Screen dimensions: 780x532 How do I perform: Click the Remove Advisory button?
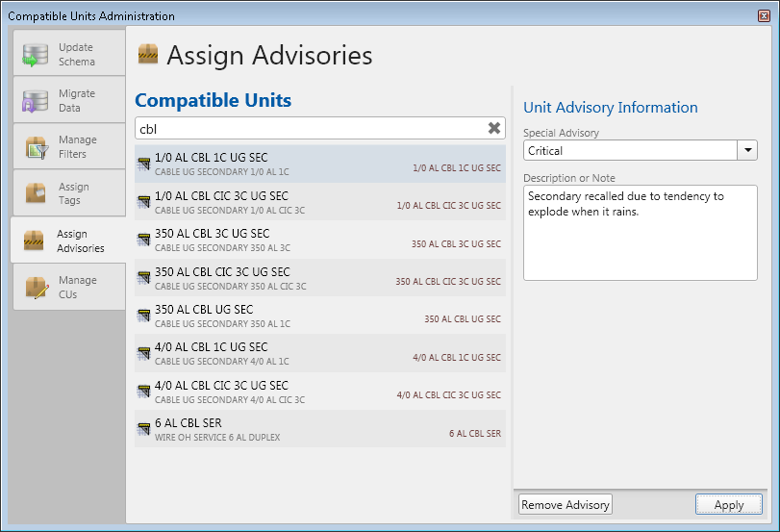[565, 505]
